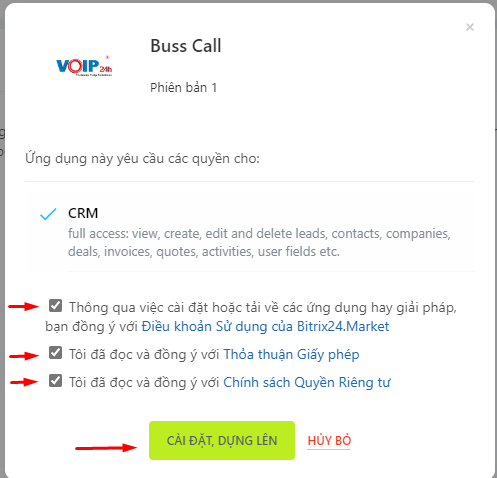
Task: Cancel installation with HỦY BỎ
Action: [x=329, y=441]
